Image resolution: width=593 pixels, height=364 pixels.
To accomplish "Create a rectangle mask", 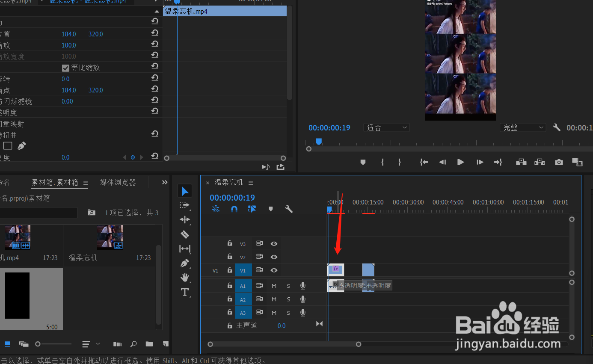I will [x=8, y=146].
